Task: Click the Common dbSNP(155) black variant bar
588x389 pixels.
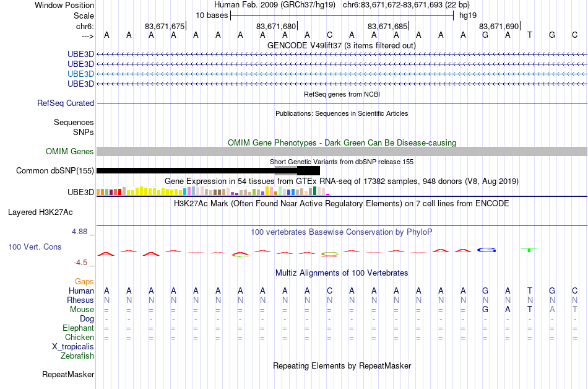Action: coord(208,171)
